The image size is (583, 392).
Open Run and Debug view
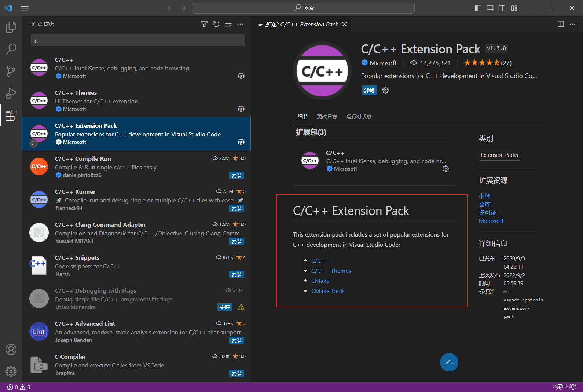11,93
